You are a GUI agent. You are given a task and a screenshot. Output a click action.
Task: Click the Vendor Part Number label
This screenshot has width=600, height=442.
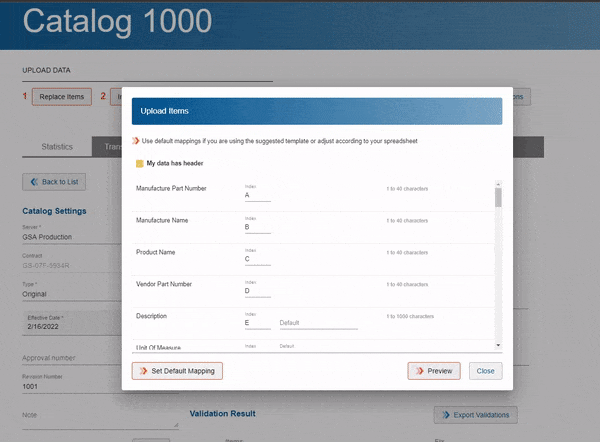[164, 284]
